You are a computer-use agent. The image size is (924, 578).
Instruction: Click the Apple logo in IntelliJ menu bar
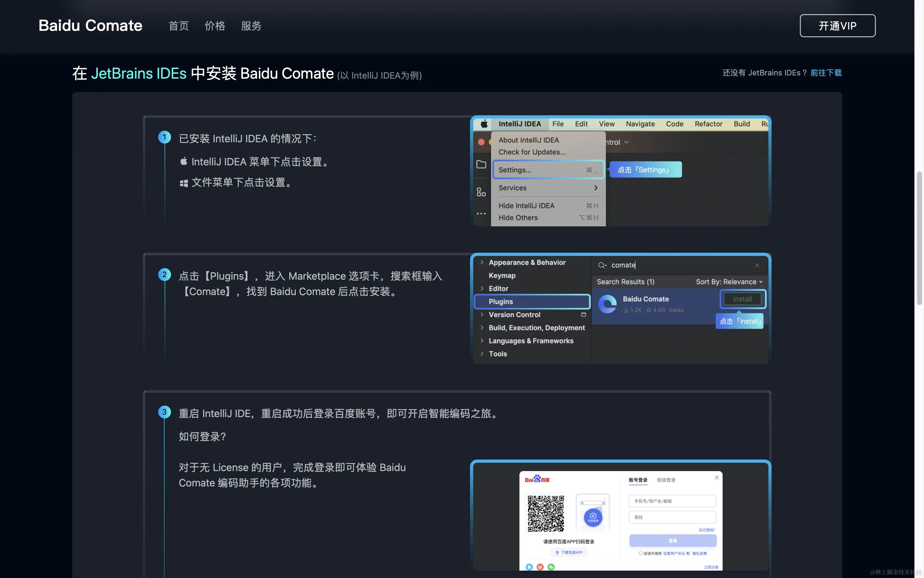pyautogui.click(x=484, y=124)
